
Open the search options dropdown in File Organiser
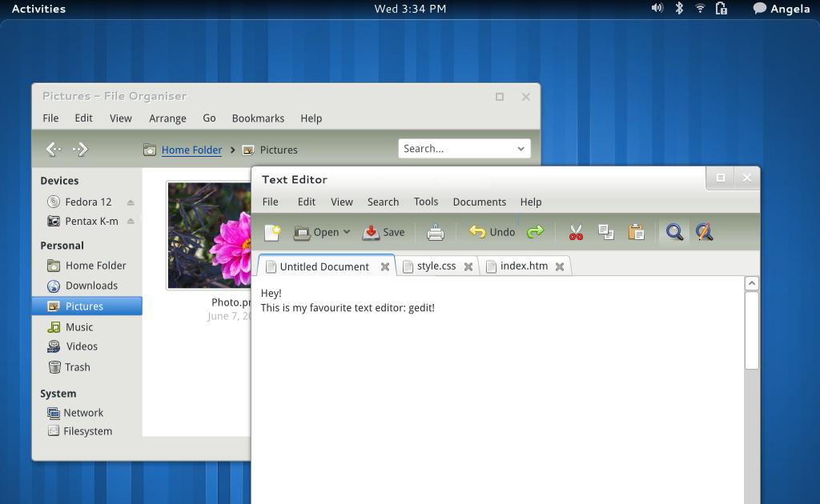pyautogui.click(x=521, y=148)
